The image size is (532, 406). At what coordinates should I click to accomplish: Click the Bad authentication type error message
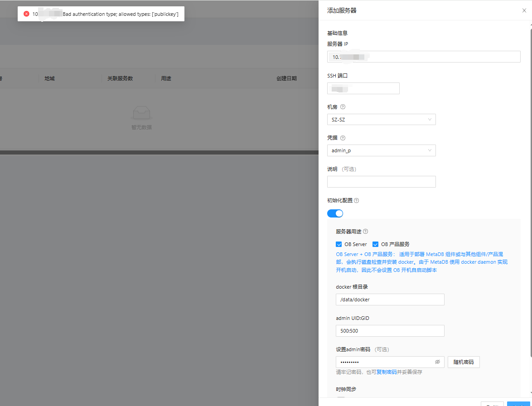[x=121, y=14]
